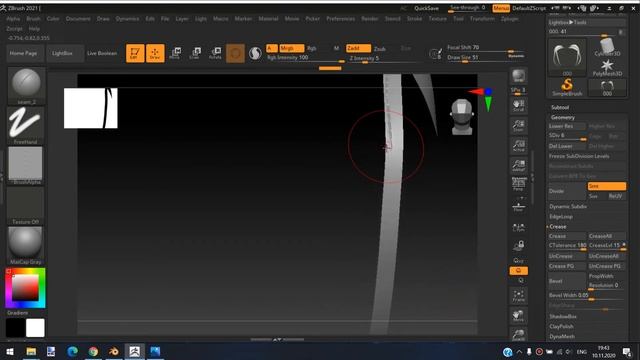This screenshot has height=360, width=640.
Task: Select the Scale transform icon
Action: point(196,53)
